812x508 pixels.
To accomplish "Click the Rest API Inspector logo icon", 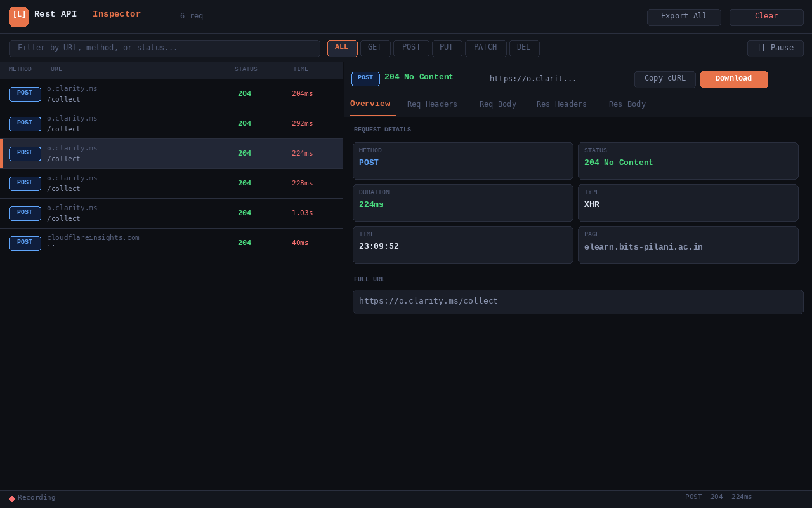I will pos(18,17).
